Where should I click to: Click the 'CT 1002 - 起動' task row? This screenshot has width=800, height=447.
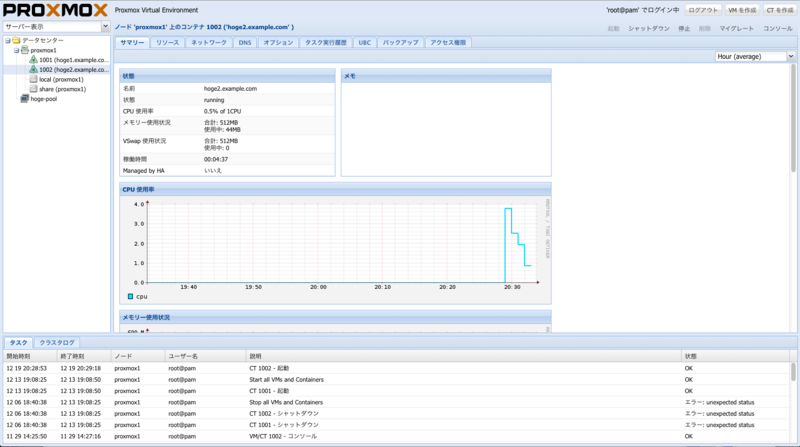coord(396,368)
